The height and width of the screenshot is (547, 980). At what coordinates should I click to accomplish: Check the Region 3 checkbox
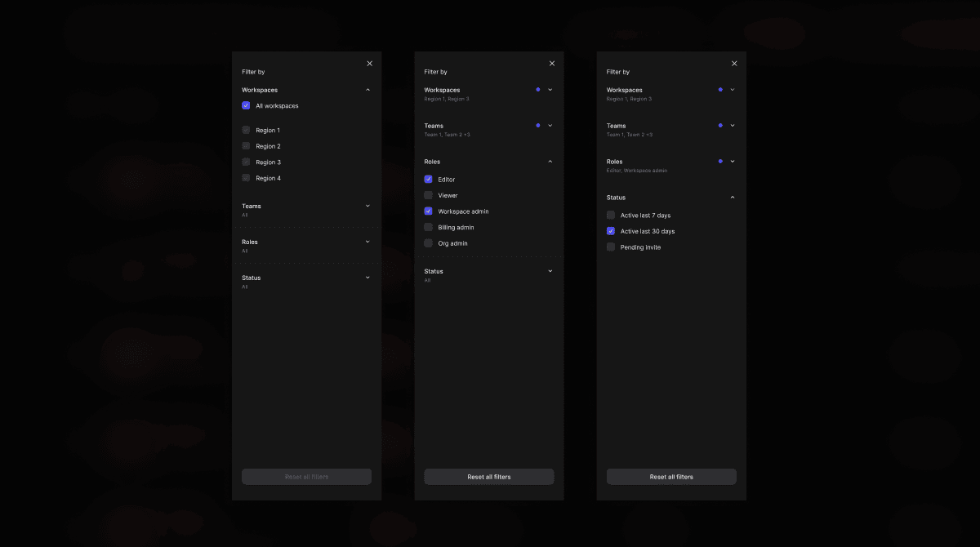[246, 162]
